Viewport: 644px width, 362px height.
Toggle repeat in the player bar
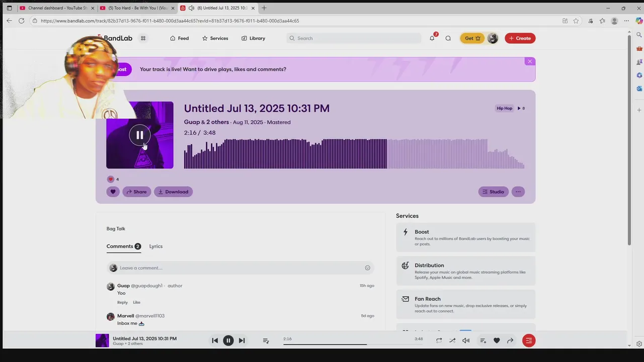point(439,340)
